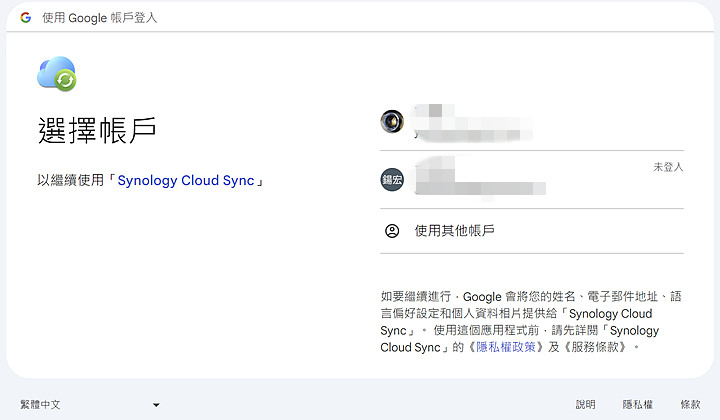The image size is (720, 420).
Task: Click the 未登入 signed-out status label
Action: (x=669, y=167)
